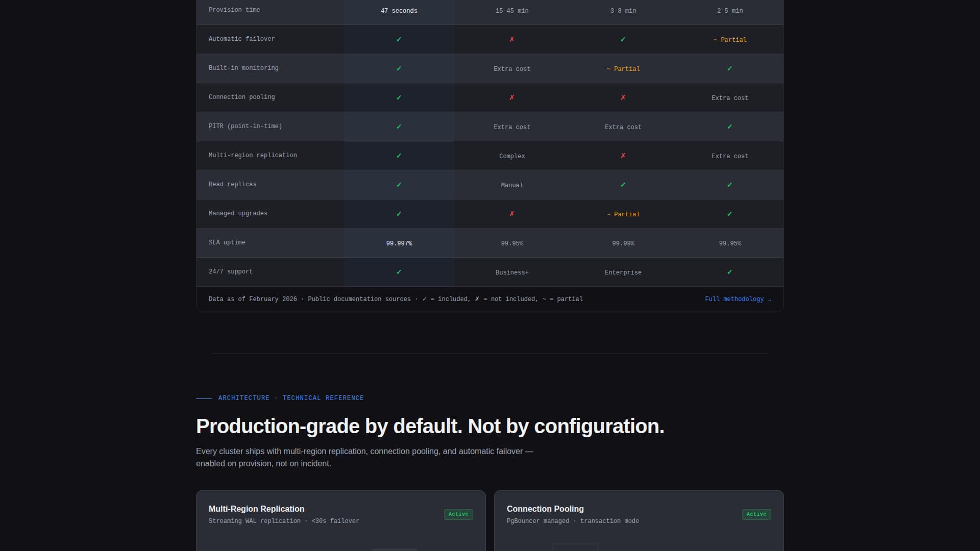Click the 'PITR (point-in-time)' row label

coord(245,126)
